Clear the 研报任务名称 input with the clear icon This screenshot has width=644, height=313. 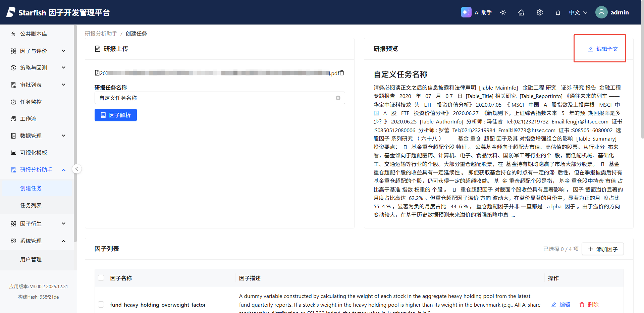[x=338, y=98]
